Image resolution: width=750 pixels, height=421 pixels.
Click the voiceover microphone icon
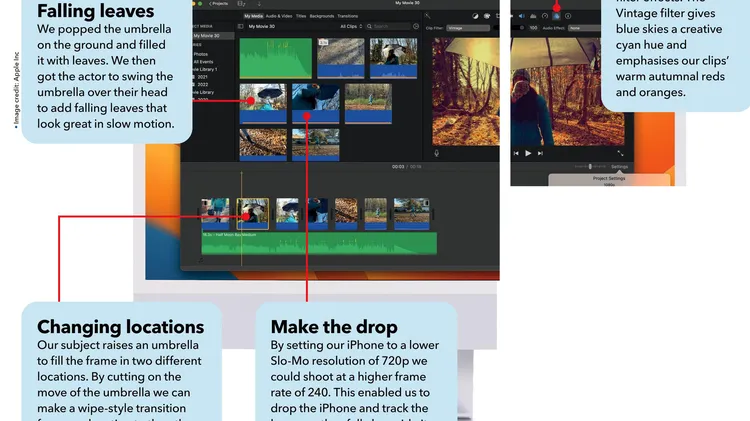point(436,153)
